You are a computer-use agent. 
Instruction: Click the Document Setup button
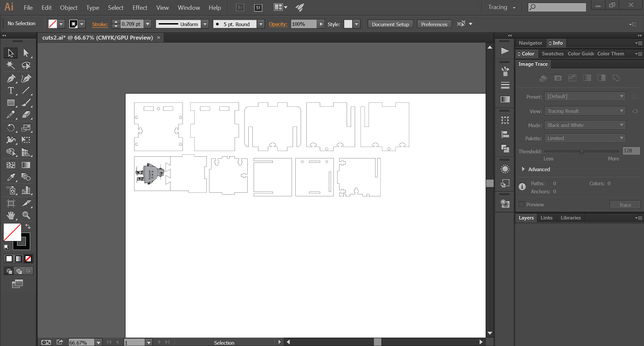coord(390,24)
